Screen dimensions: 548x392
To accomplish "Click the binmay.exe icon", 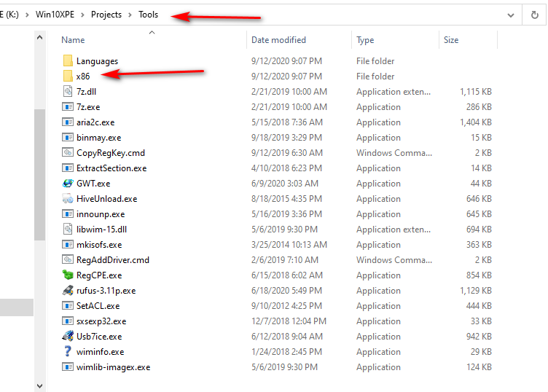I will (x=68, y=138).
